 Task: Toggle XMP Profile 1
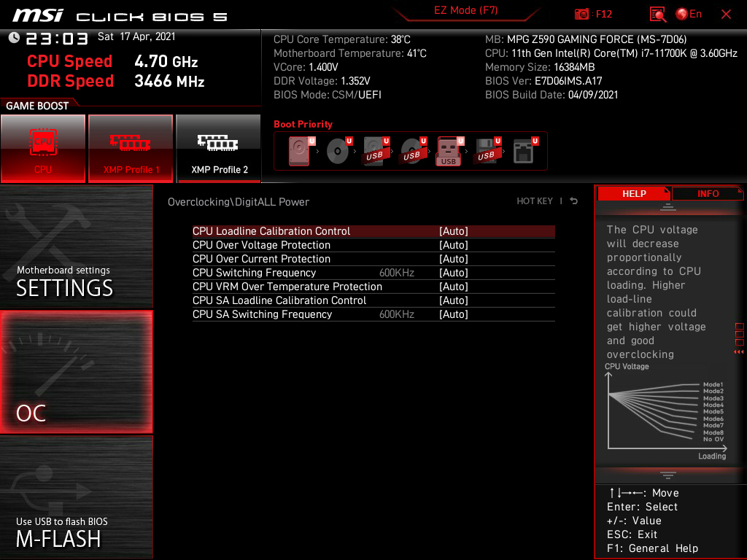pos(131,149)
